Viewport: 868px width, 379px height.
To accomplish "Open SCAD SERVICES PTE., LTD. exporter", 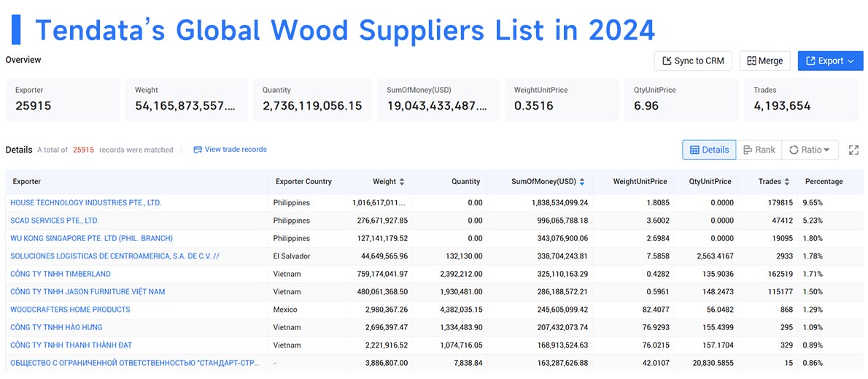I will point(55,221).
